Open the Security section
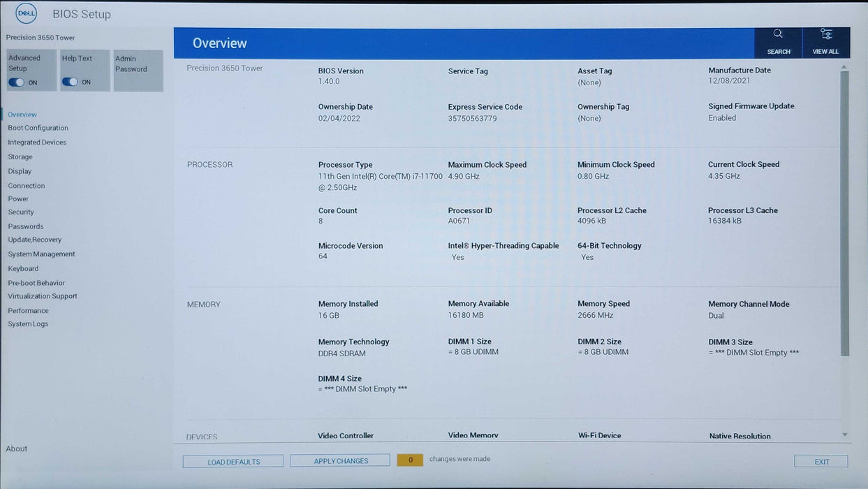This screenshot has height=489, width=868. 21,212
